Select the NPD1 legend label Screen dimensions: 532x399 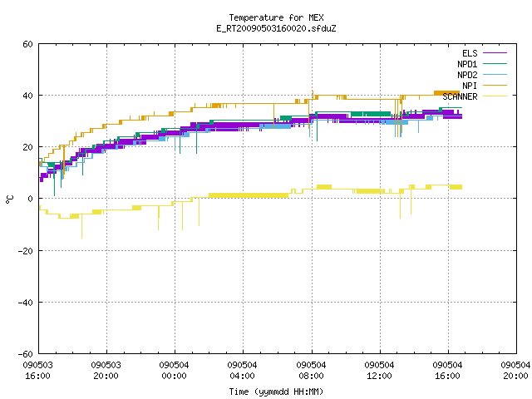pos(467,64)
